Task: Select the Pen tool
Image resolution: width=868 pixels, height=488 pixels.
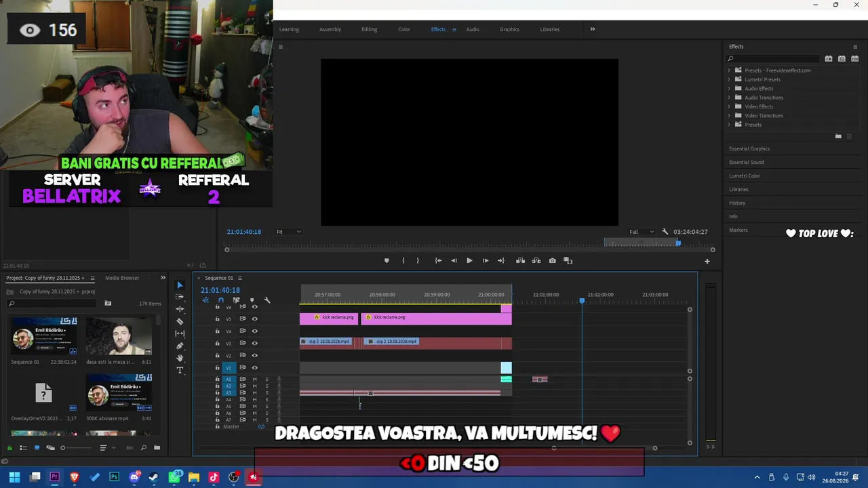Action: click(x=180, y=346)
